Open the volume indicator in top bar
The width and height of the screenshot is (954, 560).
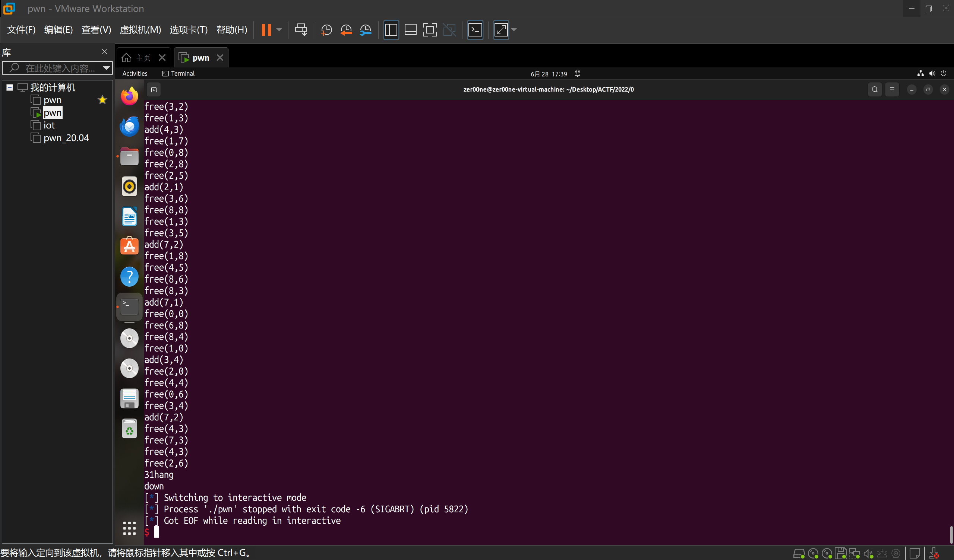932,73
